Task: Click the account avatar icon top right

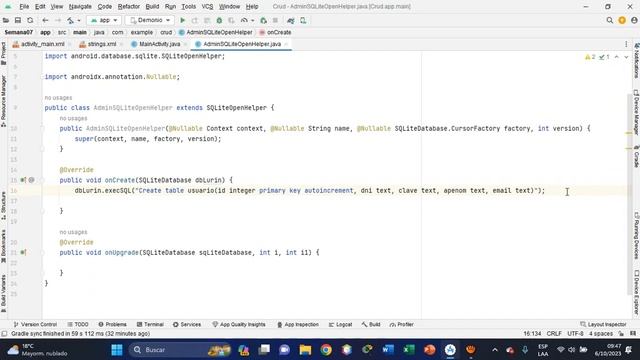Action: [634, 20]
